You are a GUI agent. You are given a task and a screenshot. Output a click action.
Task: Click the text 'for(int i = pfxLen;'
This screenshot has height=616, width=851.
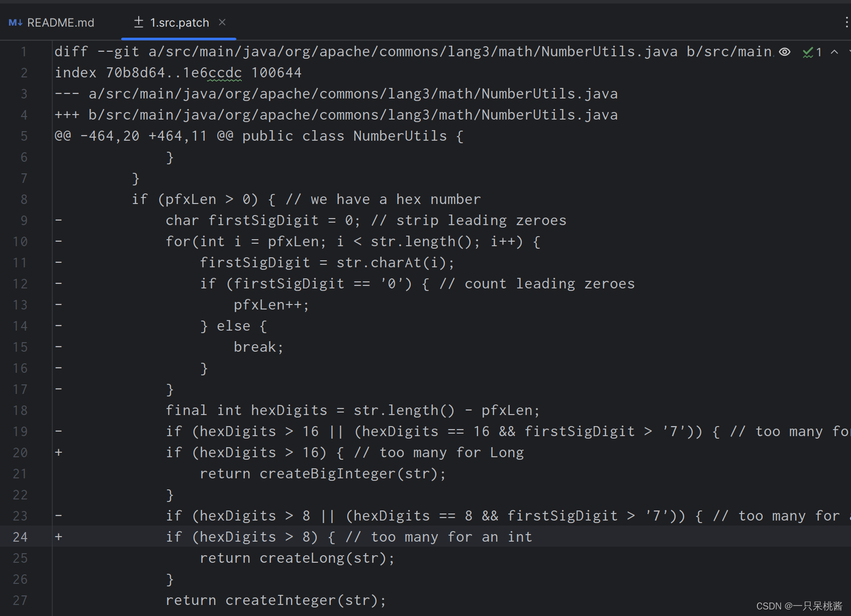tap(246, 242)
